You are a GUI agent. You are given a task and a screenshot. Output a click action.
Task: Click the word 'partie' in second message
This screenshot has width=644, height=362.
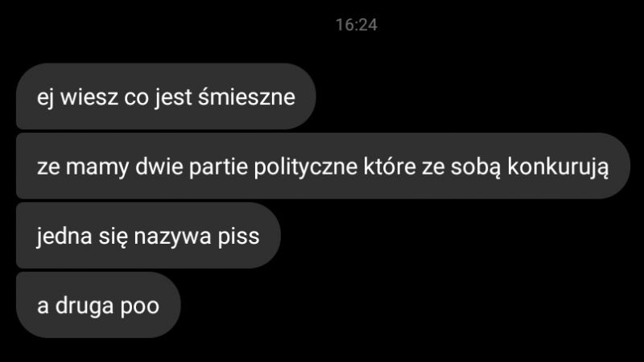coord(218,167)
